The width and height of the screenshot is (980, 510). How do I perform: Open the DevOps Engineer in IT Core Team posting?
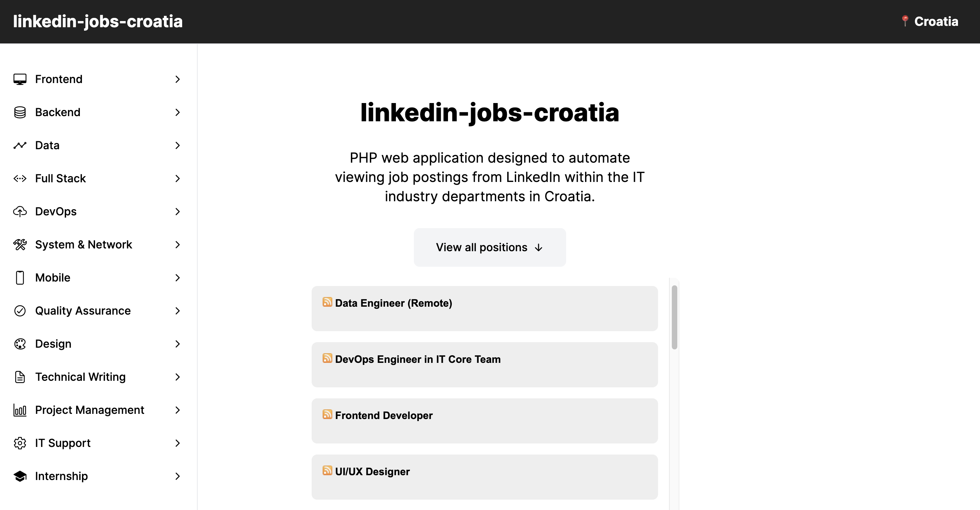point(418,359)
